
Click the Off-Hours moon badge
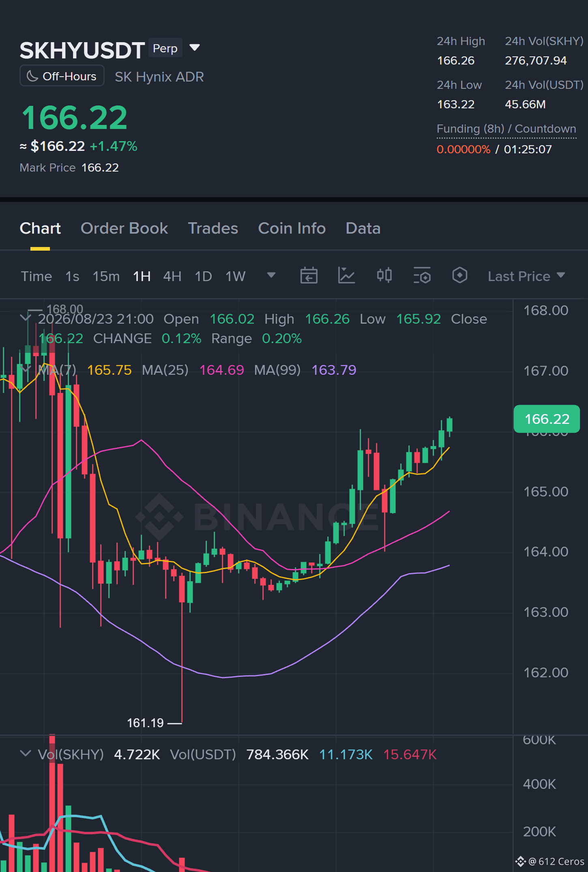point(62,76)
